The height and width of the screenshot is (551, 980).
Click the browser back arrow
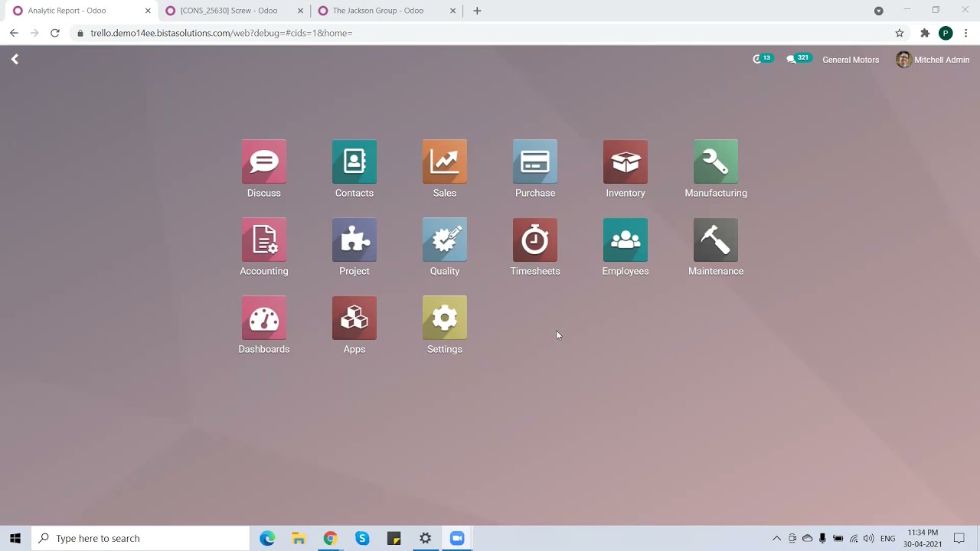pyautogui.click(x=14, y=33)
